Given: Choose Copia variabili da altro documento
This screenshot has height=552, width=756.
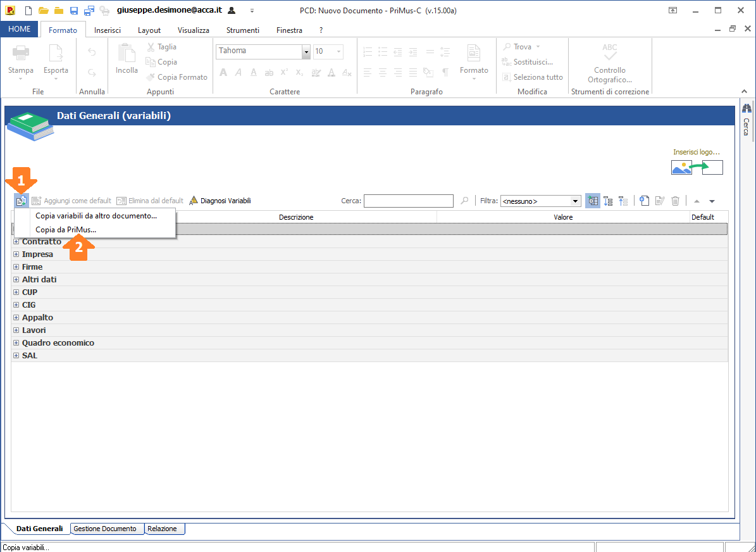Looking at the screenshot, I should pos(96,216).
